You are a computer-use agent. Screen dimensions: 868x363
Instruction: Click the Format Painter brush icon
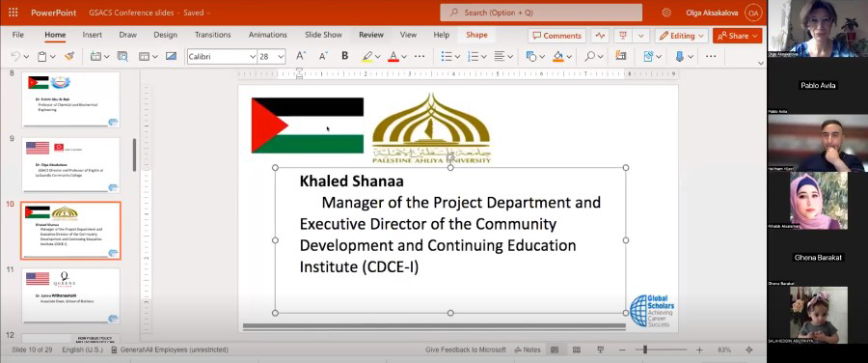click(x=69, y=56)
